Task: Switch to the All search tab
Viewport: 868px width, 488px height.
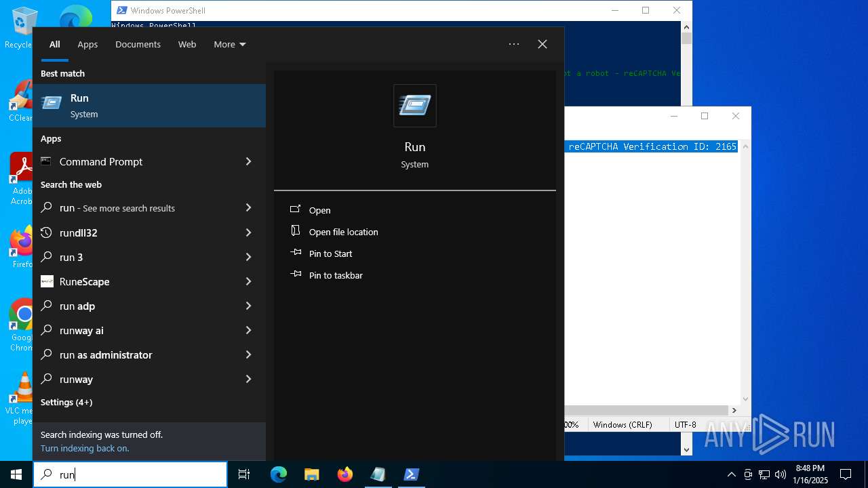Action: coord(55,44)
